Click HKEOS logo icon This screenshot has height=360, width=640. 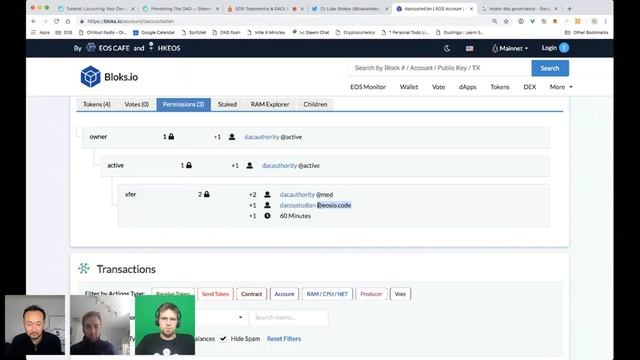(x=151, y=46)
